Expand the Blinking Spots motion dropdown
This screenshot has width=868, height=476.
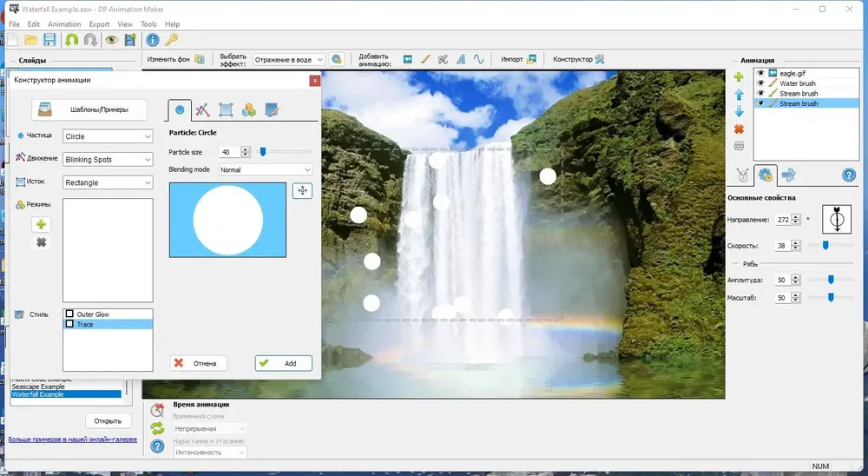[x=108, y=160]
